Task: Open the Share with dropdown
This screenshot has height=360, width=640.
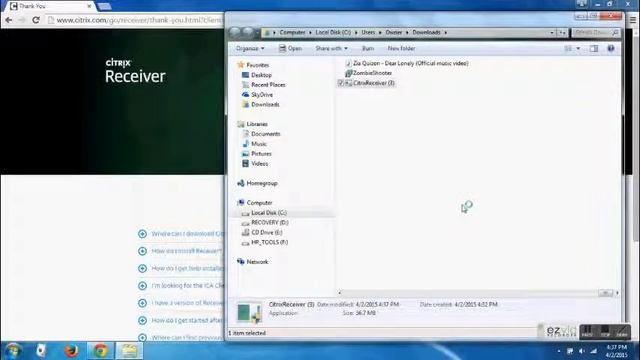Action: tap(331, 49)
